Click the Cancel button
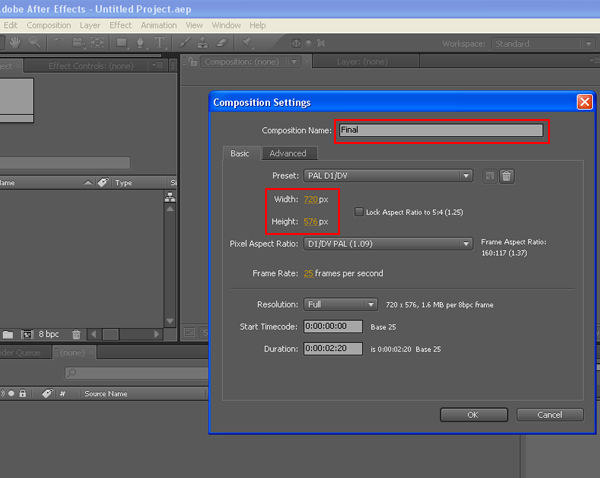The height and width of the screenshot is (478, 600). click(550, 415)
